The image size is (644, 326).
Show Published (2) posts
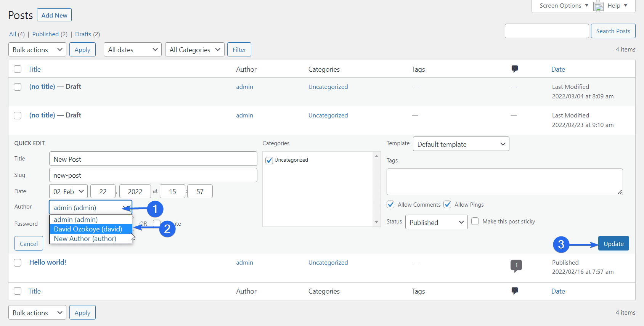(x=50, y=34)
